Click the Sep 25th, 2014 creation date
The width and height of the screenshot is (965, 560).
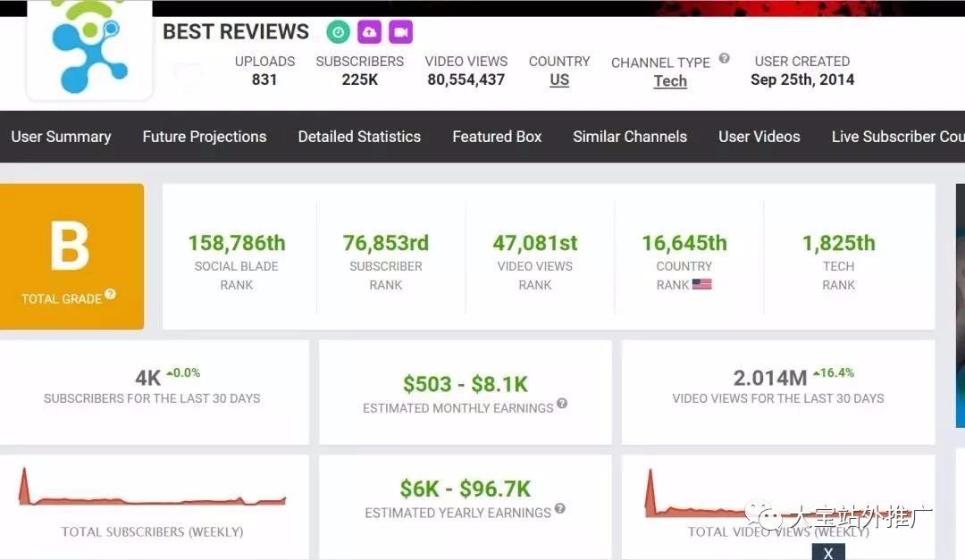[801, 80]
